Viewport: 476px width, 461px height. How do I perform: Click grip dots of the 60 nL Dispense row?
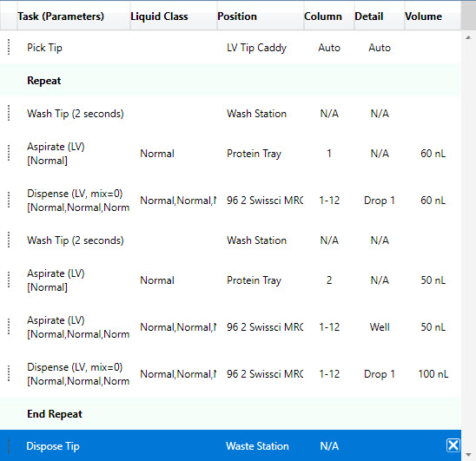[9, 200]
